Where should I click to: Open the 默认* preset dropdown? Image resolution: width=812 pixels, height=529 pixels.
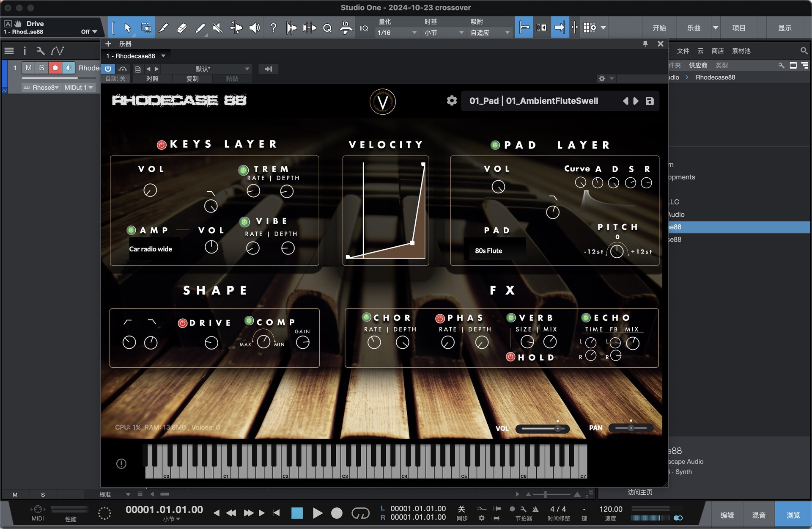point(206,69)
